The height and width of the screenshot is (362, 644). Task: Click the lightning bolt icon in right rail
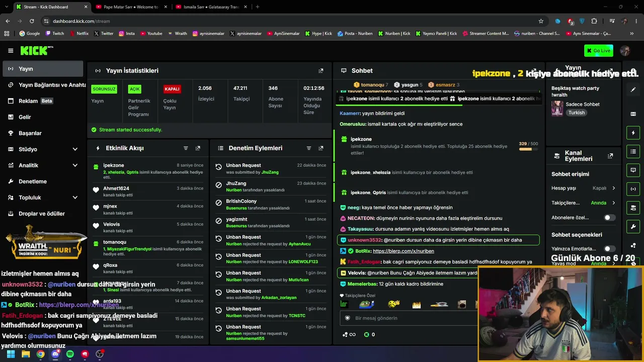coord(633,133)
